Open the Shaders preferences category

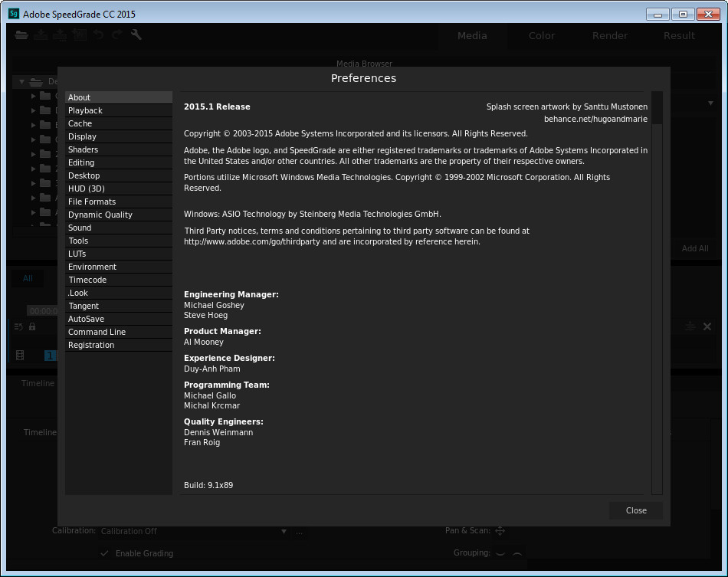tap(118, 149)
